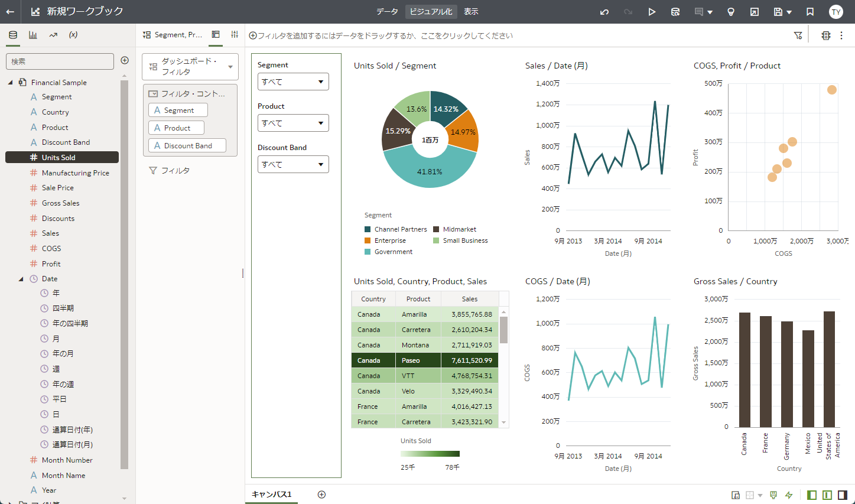Select the Month Name data element

click(63, 475)
